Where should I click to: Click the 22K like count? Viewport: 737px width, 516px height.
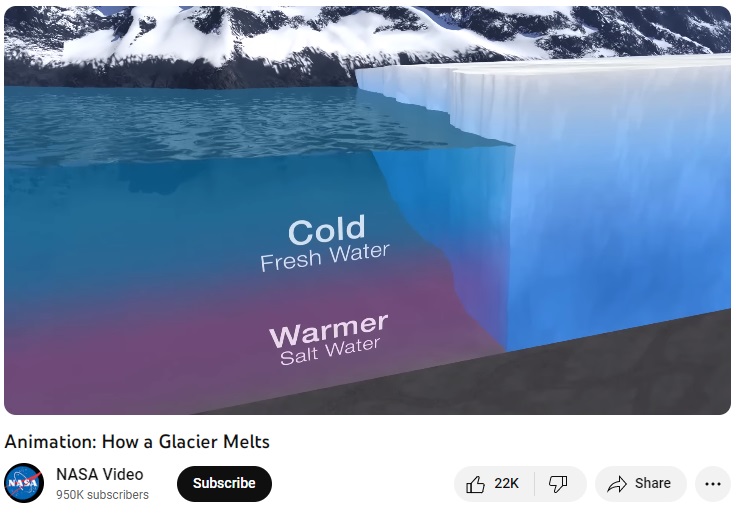[506, 484]
